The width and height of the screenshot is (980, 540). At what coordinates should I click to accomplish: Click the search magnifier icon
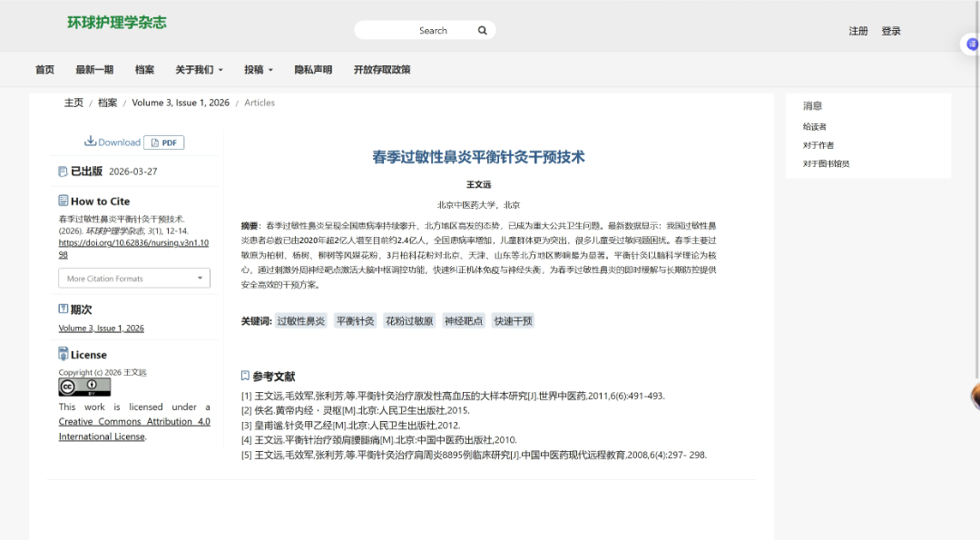click(x=482, y=30)
